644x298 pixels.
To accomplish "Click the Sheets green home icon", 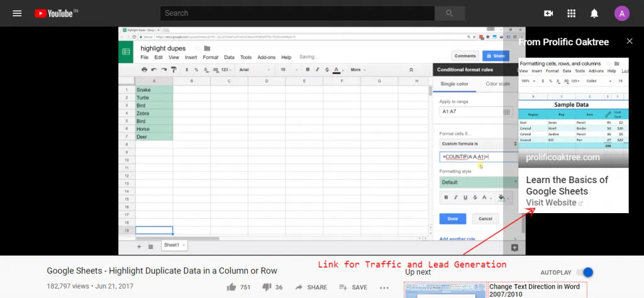I will pyautogui.click(x=126, y=52).
